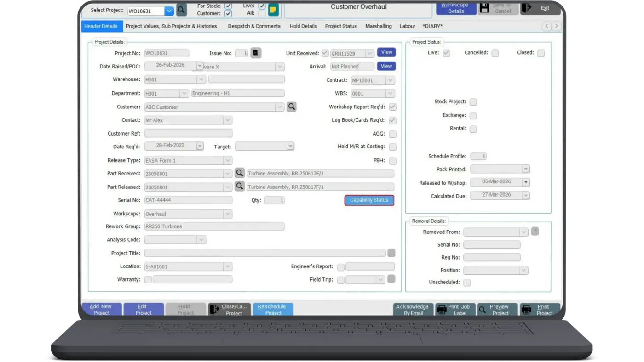Open the Calculated Due date picker

point(526,196)
